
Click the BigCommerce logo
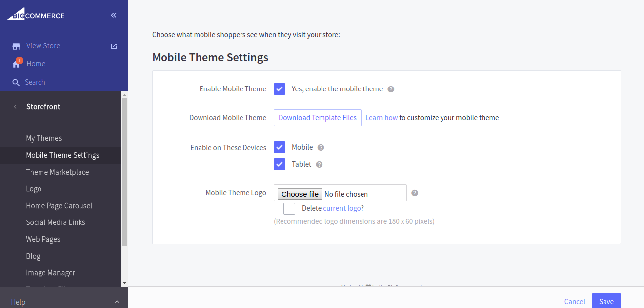click(x=36, y=15)
